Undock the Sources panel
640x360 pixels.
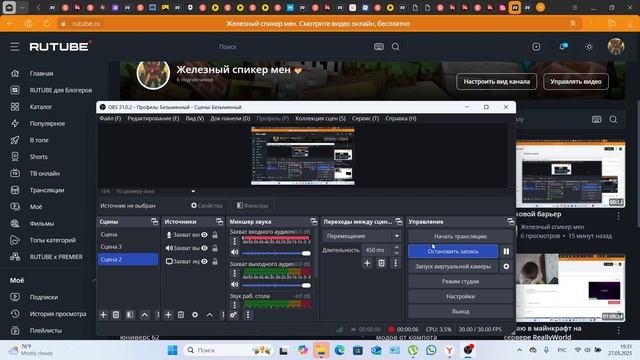pos(220,222)
